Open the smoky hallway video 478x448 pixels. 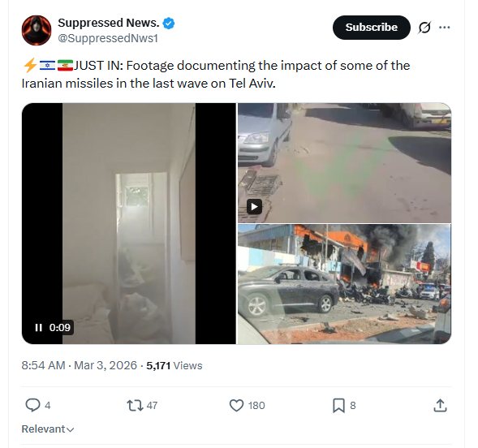pyautogui.click(x=129, y=223)
